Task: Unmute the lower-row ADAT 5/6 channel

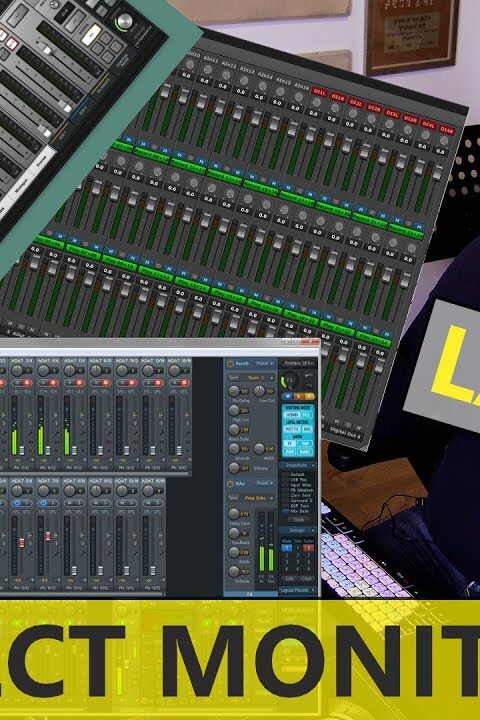Action: point(17,502)
